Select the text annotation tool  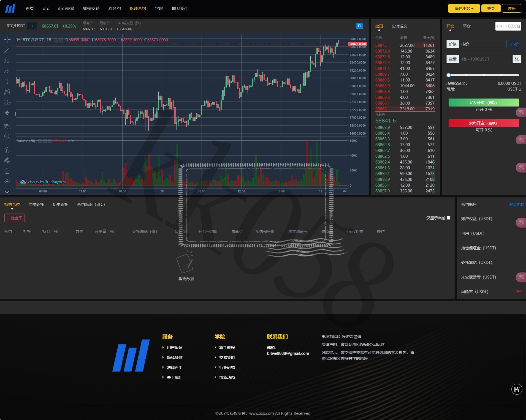coord(7,81)
